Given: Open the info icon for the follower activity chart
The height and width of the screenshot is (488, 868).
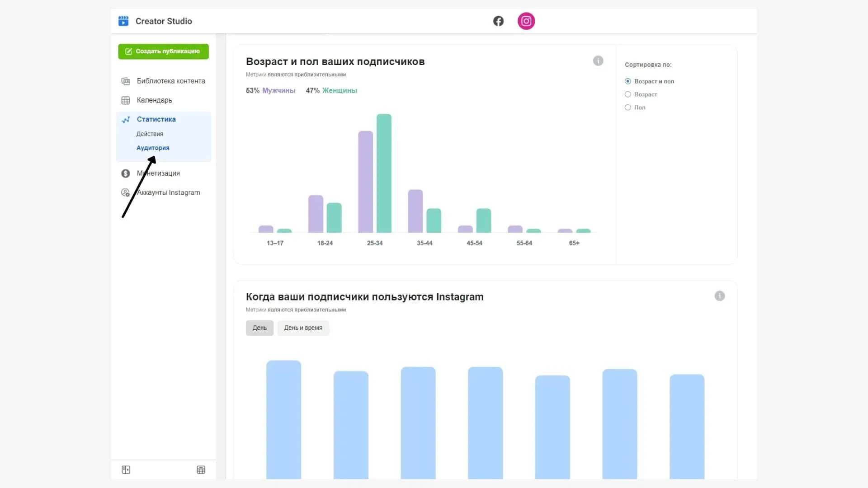Looking at the screenshot, I should click(719, 296).
